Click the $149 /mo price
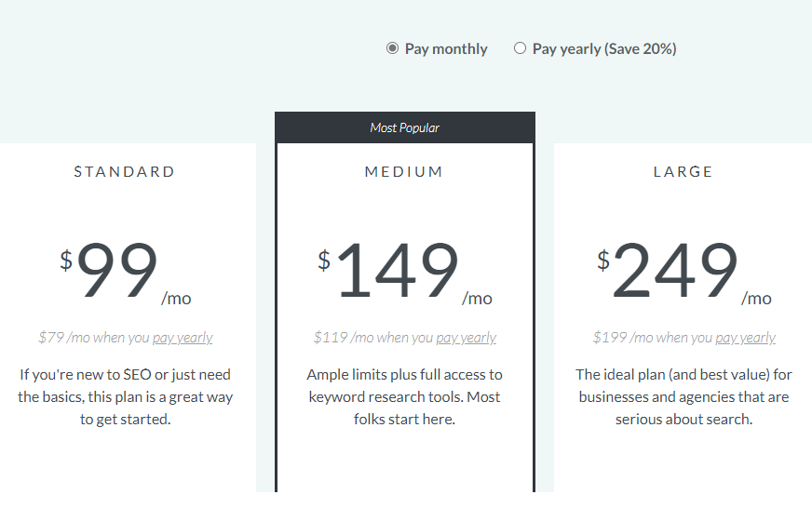Screen dimensions: 812x508 pos(405,272)
